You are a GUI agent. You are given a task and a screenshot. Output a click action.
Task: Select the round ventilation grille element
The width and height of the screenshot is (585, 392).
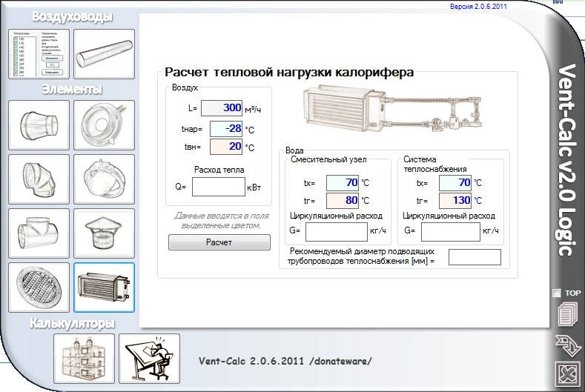pos(39,288)
